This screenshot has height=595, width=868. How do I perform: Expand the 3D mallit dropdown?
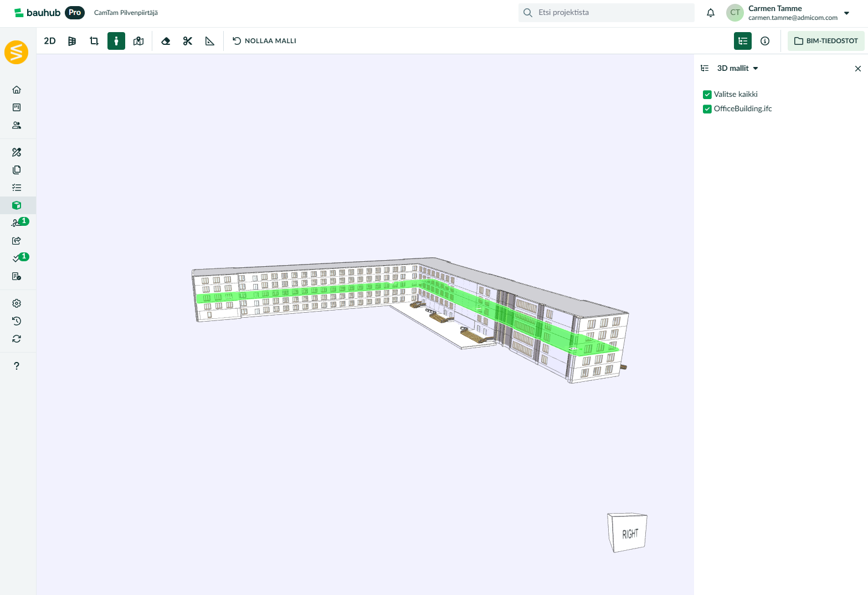coord(738,68)
